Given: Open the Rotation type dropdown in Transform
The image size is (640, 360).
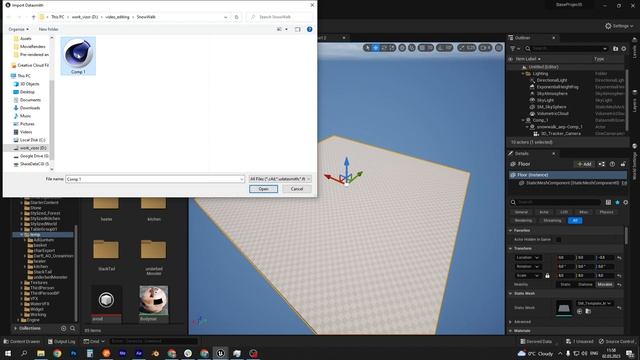Looking at the screenshot, I should coord(528,267).
